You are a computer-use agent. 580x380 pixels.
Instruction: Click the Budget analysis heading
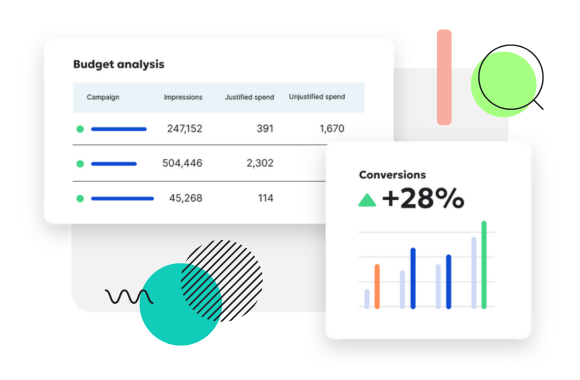click(x=119, y=64)
